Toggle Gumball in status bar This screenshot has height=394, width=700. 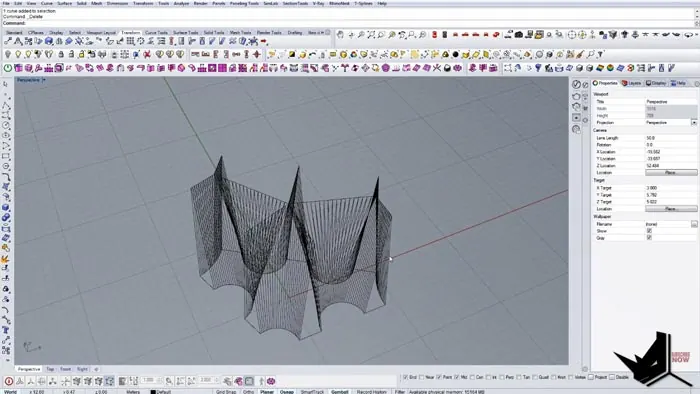pos(339,392)
